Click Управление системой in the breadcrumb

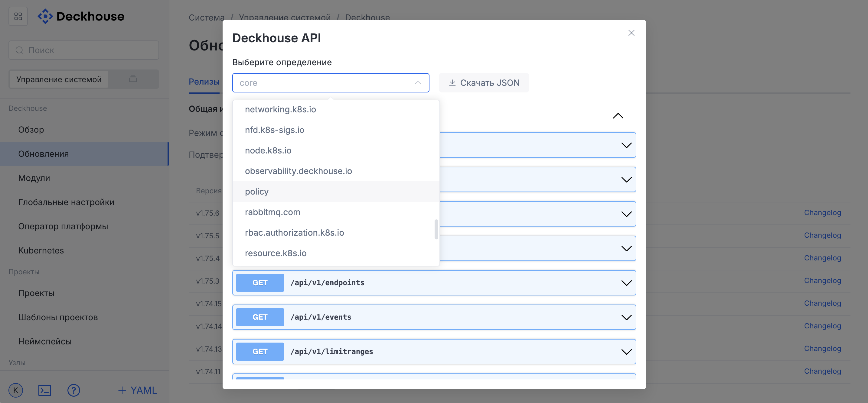coord(285,17)
